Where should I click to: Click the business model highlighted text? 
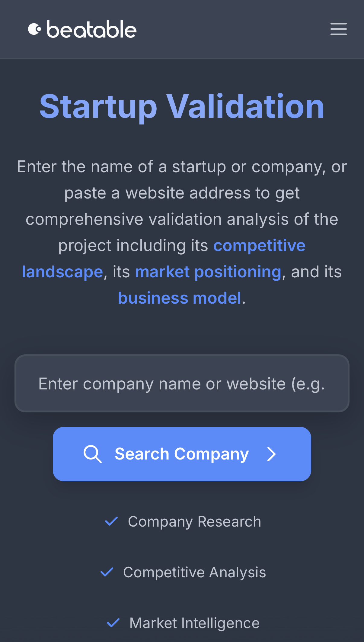[x=180, y=298]
